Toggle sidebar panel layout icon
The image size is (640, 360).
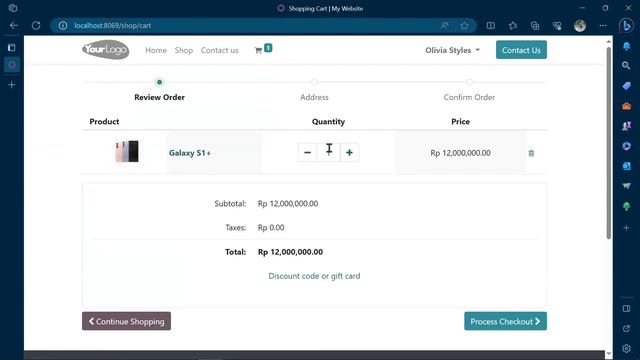coord(627,309)
